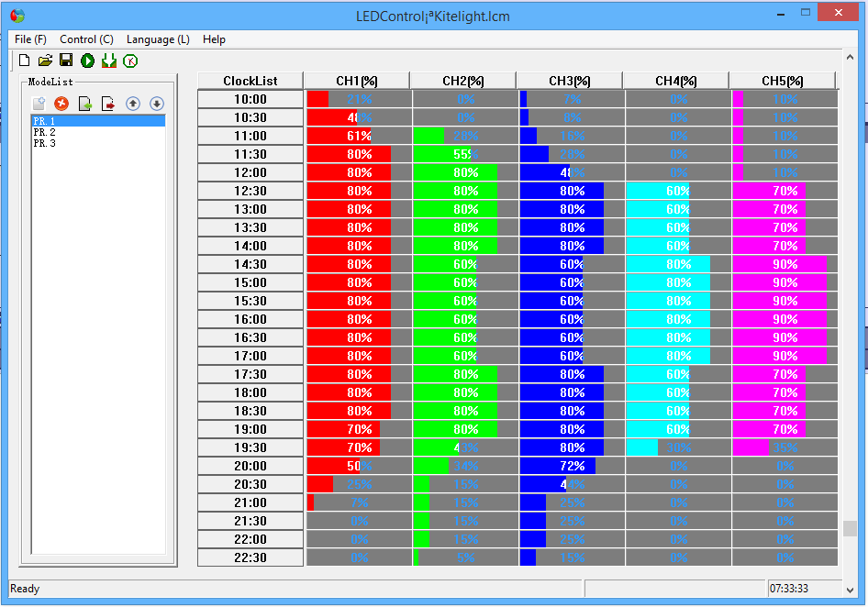Select the 22:30 clock row button

click(x=250, y=557)
